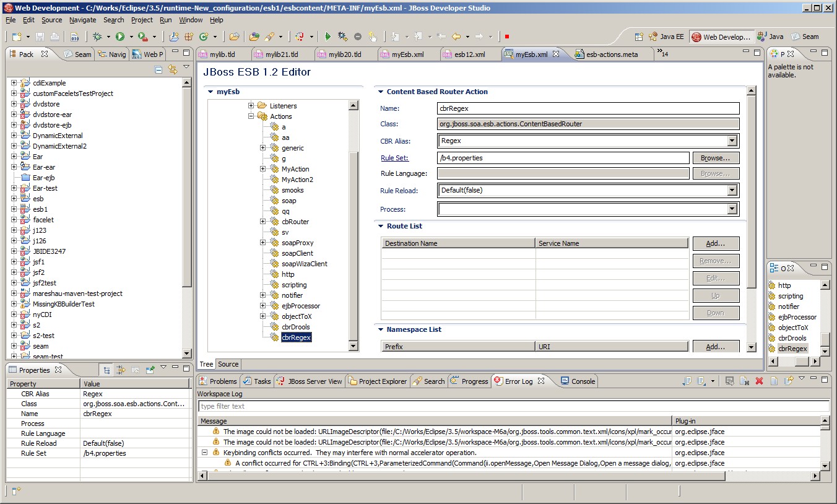Open the CBR Alias dropdown
837x504 pixels.
(x=732, y=141)
